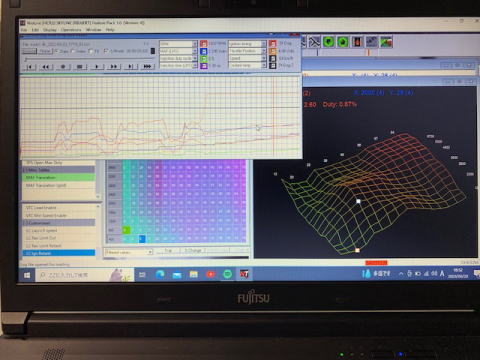Click the rewind double-arrow playback button
Screen dimensions: 480x360
click(46, 67)
